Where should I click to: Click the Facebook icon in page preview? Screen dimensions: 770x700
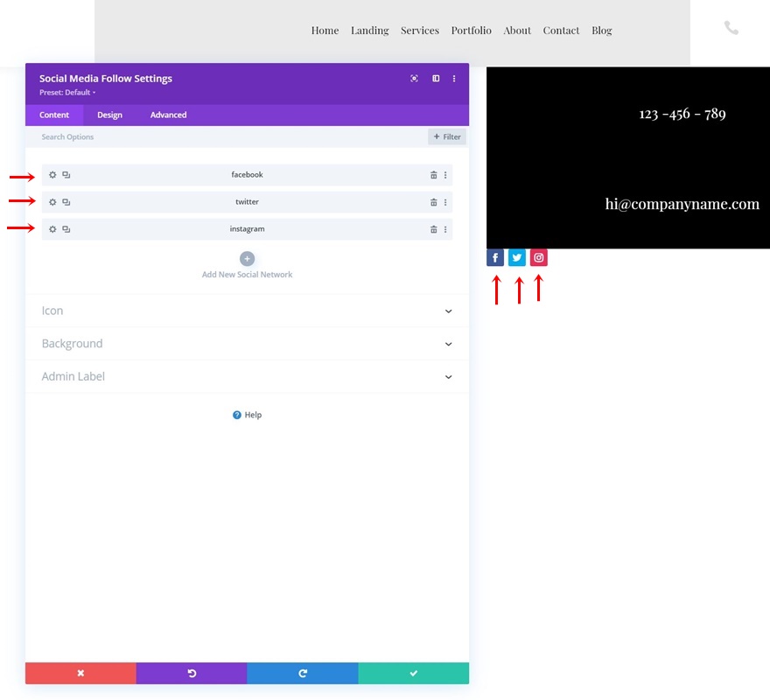pos(495,257)
